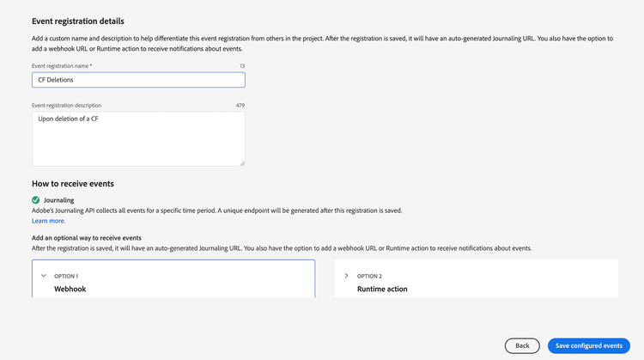This screenshot has height=360, width=644.
Task: Click the Journaling label text
Action: 58,200
